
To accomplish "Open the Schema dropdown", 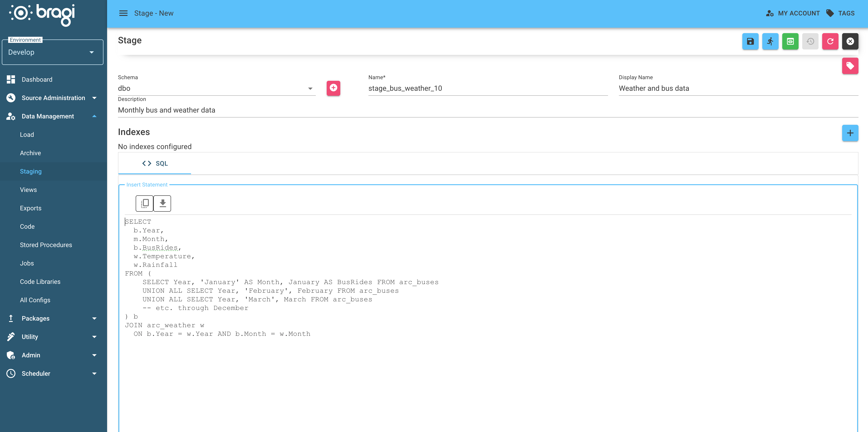I will pos(310,88).
